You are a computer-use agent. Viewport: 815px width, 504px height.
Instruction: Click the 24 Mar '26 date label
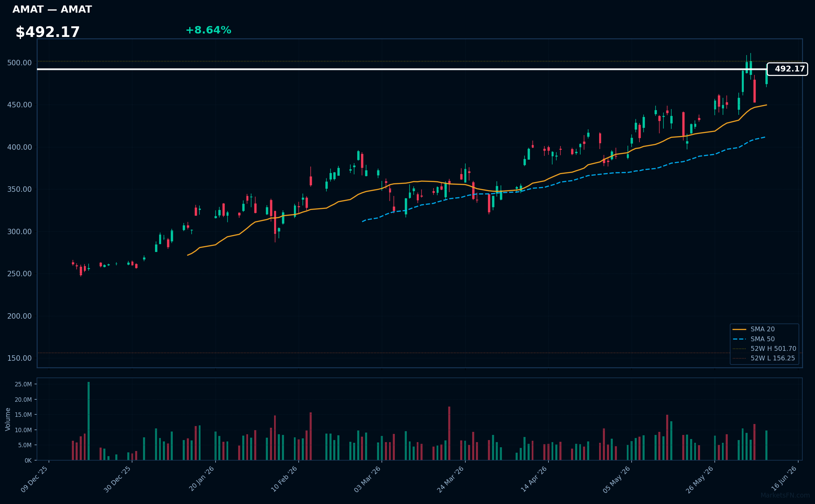click(x=450, y=479)
